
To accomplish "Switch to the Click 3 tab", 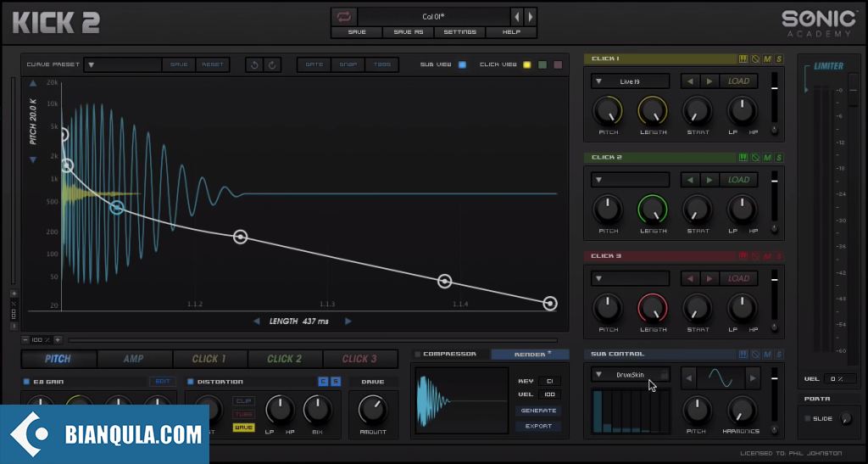I will pos(359,359).
